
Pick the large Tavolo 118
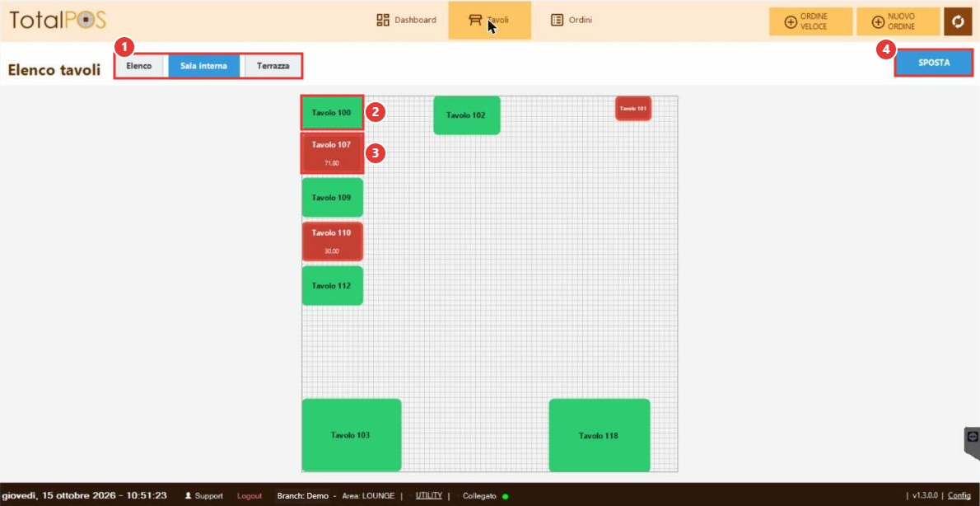point(600,435)
